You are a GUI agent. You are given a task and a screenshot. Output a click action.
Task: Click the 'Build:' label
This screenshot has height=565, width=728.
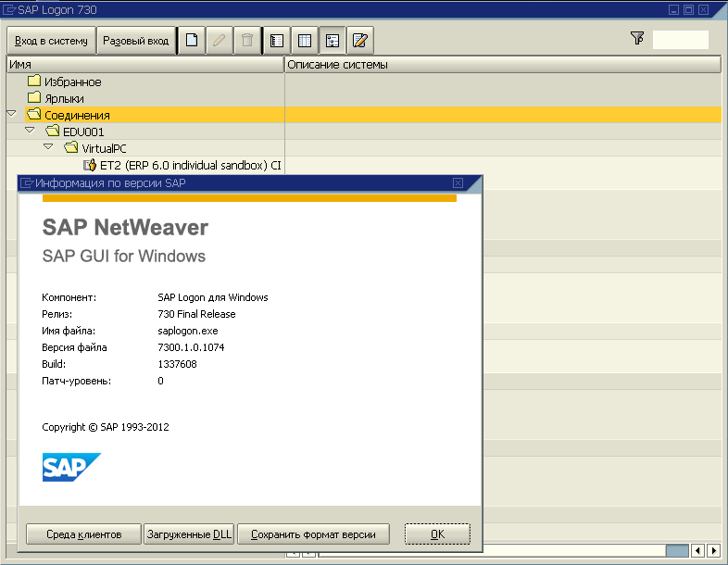click(54, 364)
